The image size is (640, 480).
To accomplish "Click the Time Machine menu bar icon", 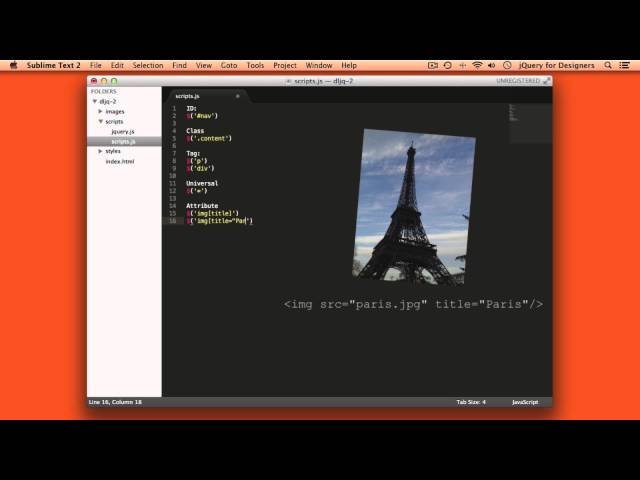I will pos(448,65).
